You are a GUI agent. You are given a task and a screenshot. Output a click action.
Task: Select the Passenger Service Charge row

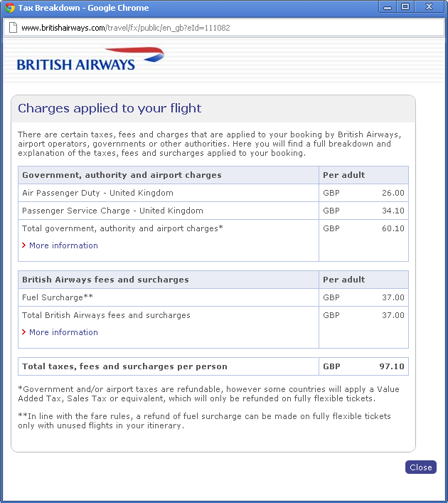pos(112,211)
